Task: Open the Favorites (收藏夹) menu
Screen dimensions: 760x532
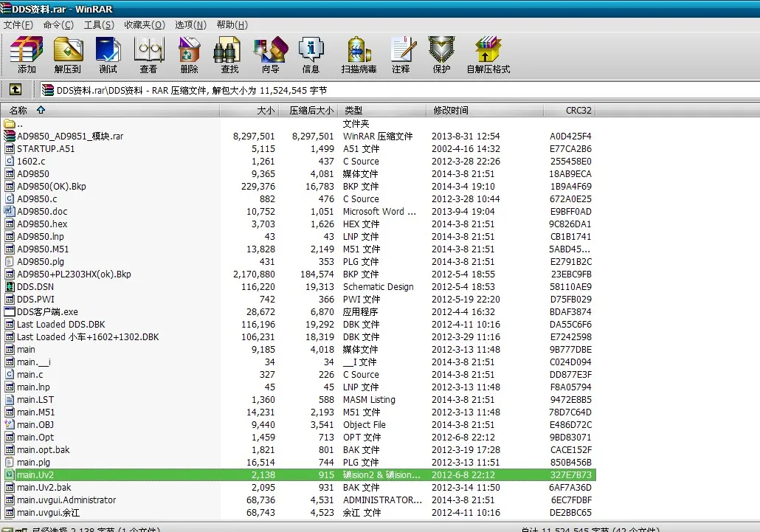Action: [x=145, y=24]
